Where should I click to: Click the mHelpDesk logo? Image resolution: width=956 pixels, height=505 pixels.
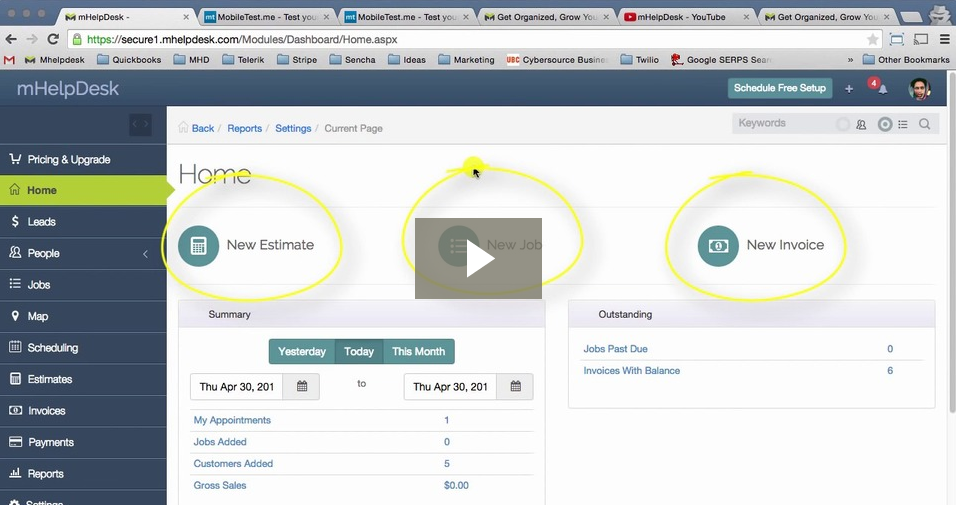pos(68,89)
